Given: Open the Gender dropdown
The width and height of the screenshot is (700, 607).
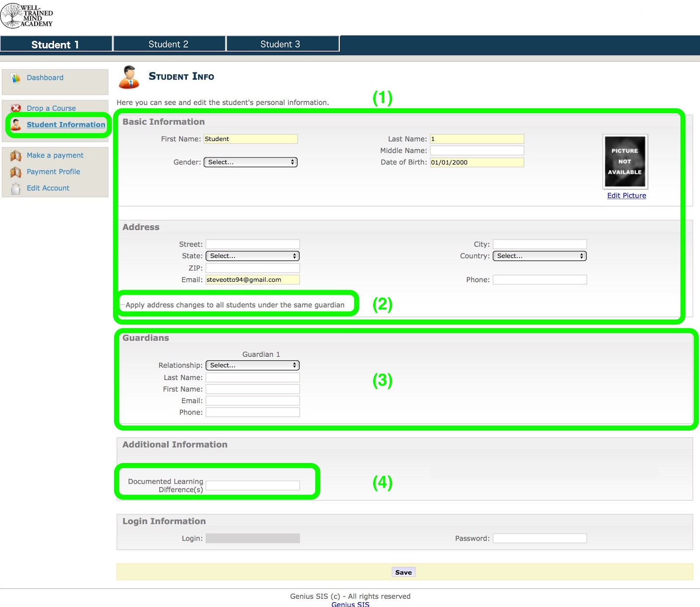Looking at the screenshot, I should coord(250,162).
